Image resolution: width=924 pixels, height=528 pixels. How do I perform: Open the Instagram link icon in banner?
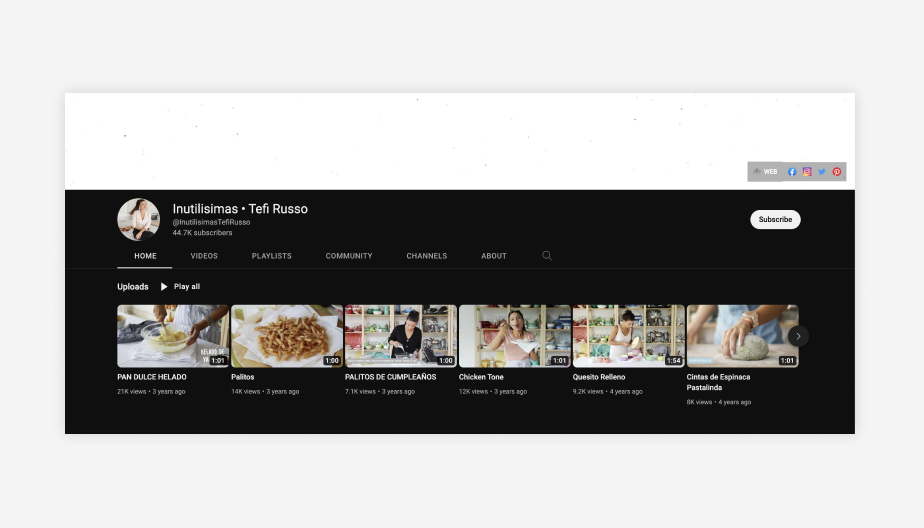(807, 172)
